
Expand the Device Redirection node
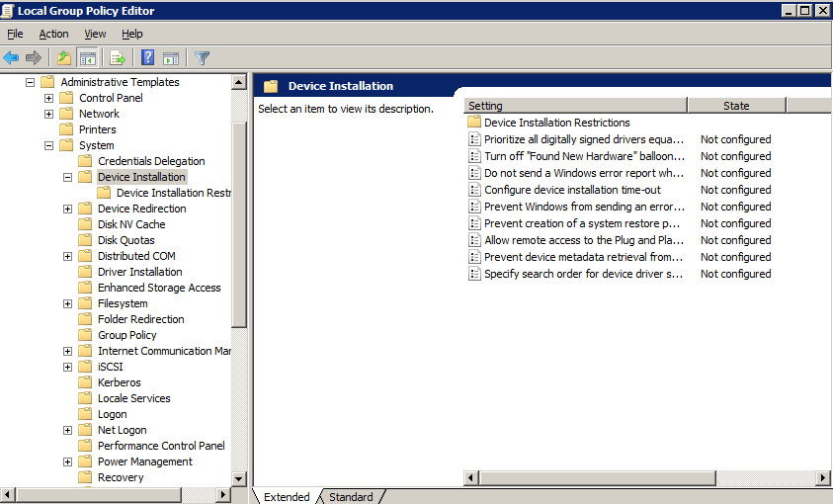(67, 210)
